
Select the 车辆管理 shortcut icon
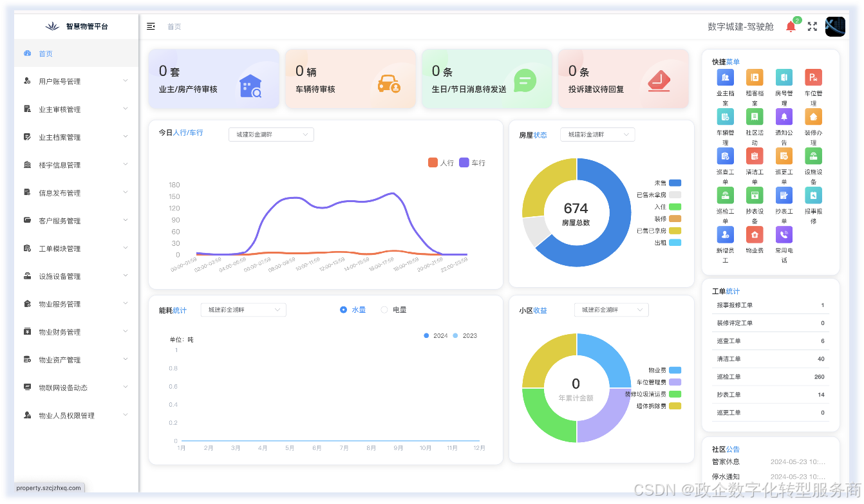click(x=725, y=117)
